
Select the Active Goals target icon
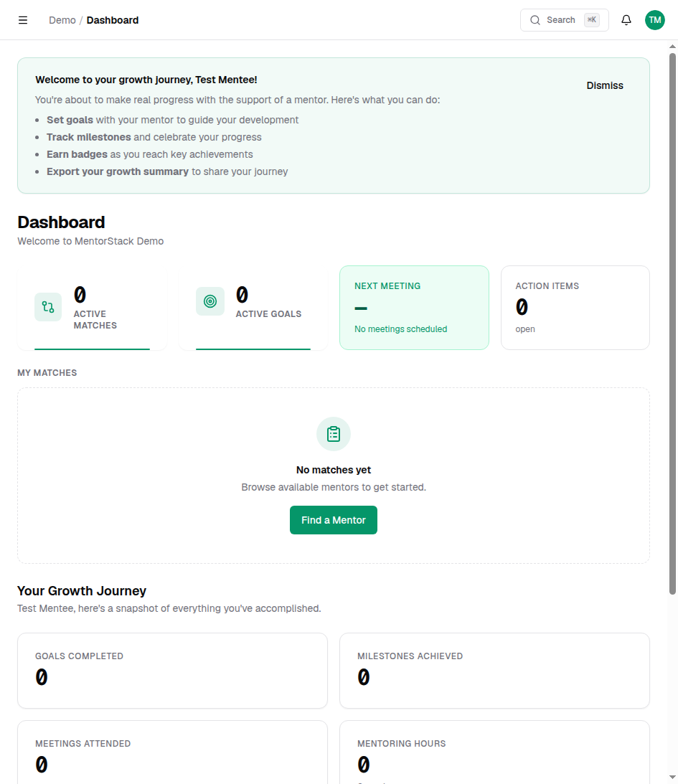[x=209, y=301]
